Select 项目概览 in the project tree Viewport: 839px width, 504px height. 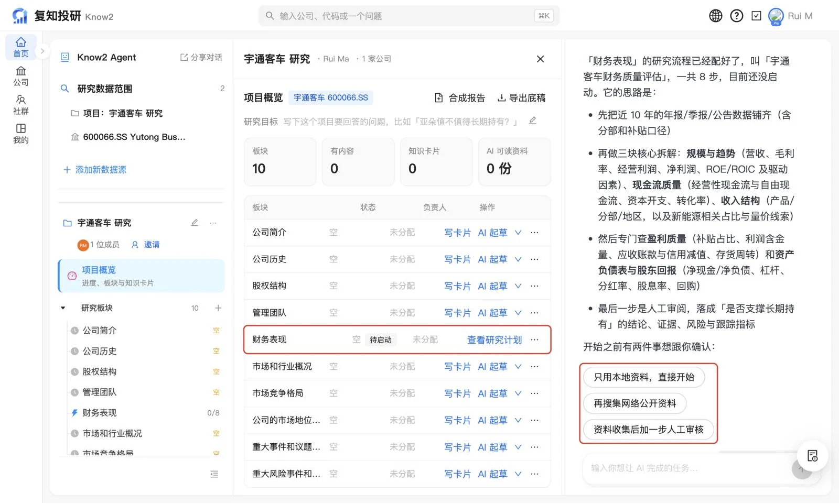(x=142, y=276)
